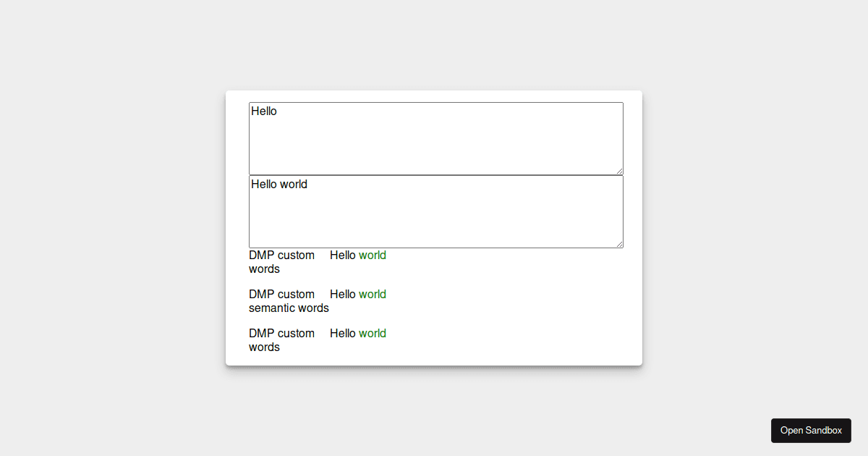Click green "world" in the first diff row
The width and height of the screenshot is (868, 456).
click(373, 256)
